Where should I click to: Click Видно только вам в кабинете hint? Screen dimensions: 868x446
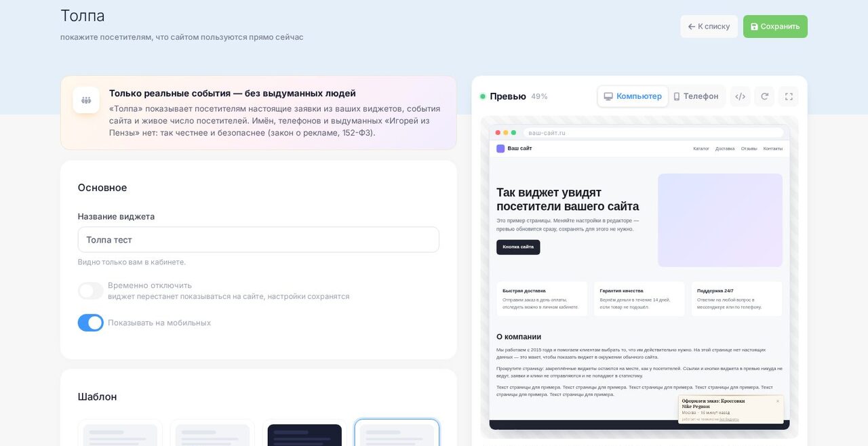[x=132, y=262]
